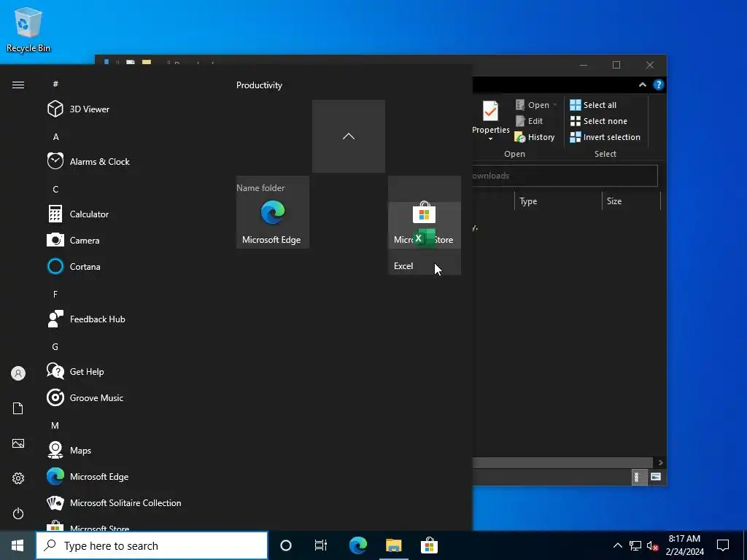The height and width of the screenshot is (560, 747).
Task: Expand the Start menu hamburger
Action: point(18,85)
